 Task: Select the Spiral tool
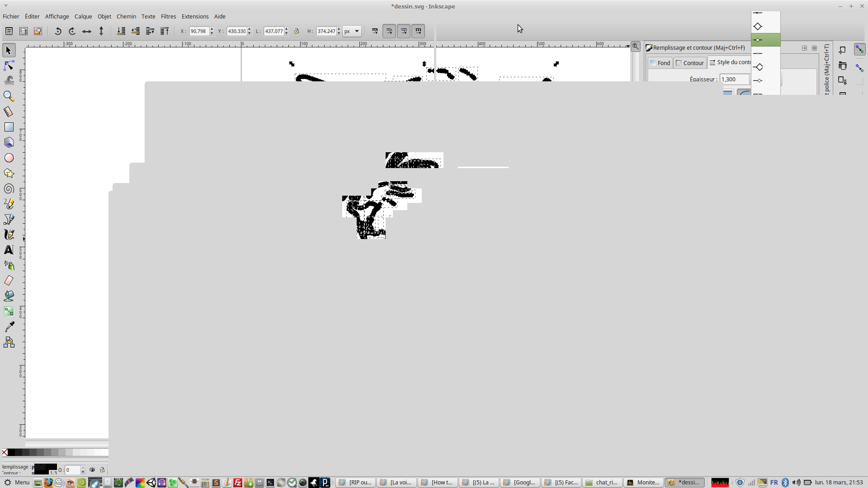coord(9,189)
